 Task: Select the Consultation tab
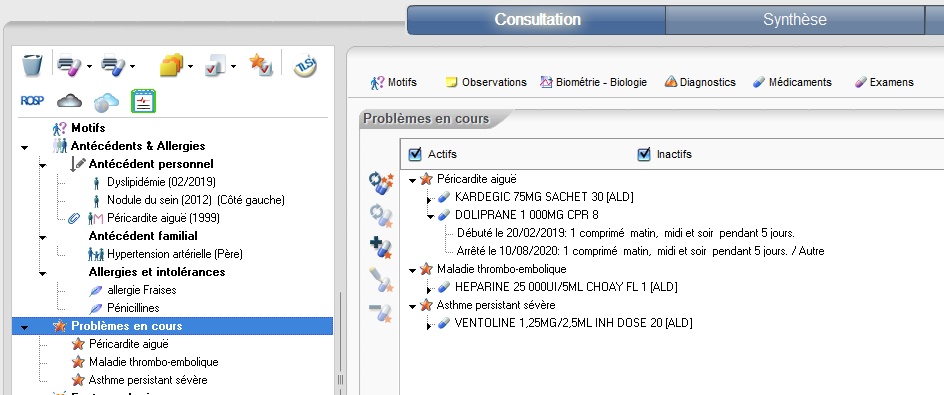coord(537,19)
